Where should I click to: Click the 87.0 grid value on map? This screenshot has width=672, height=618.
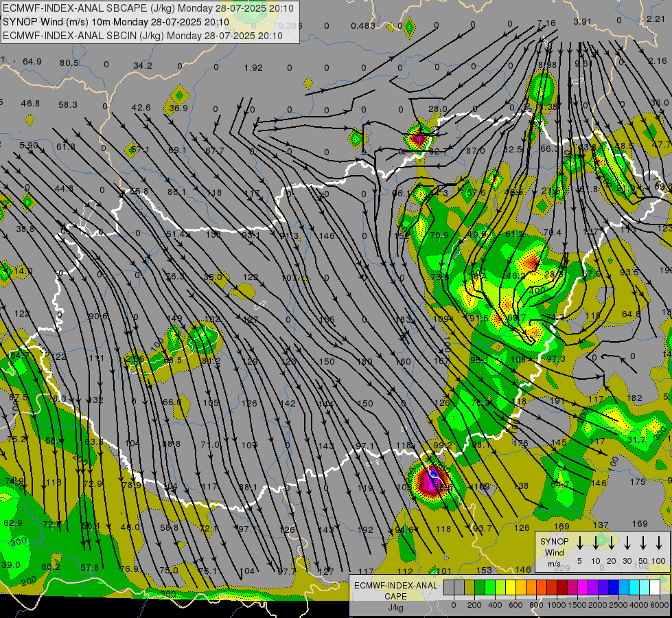[x=475, y=151]
